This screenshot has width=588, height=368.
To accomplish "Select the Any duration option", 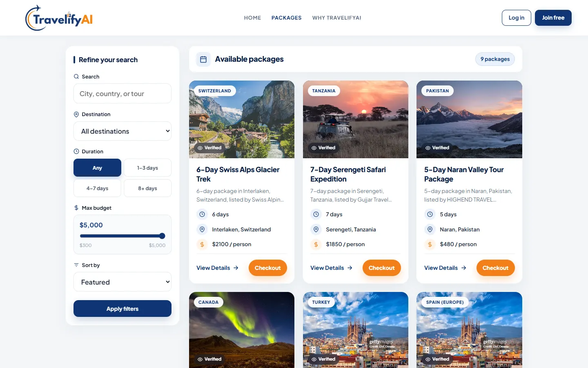I will click(97, 168).
